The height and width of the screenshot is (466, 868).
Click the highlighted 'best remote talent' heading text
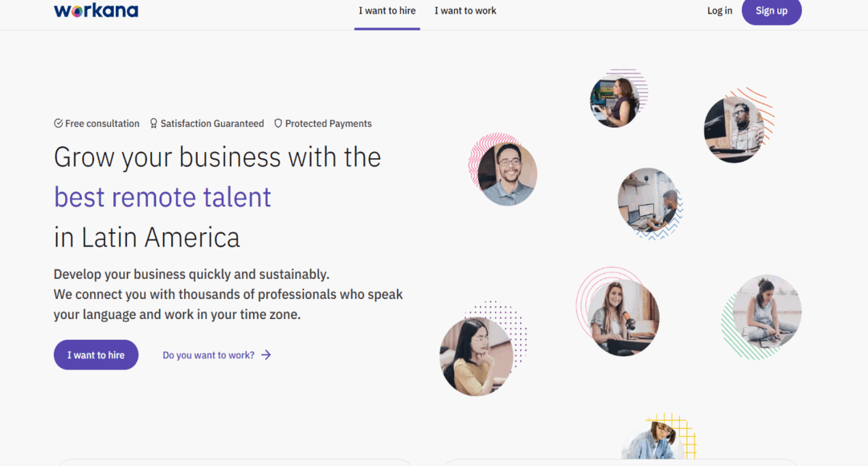pos(162,197)
